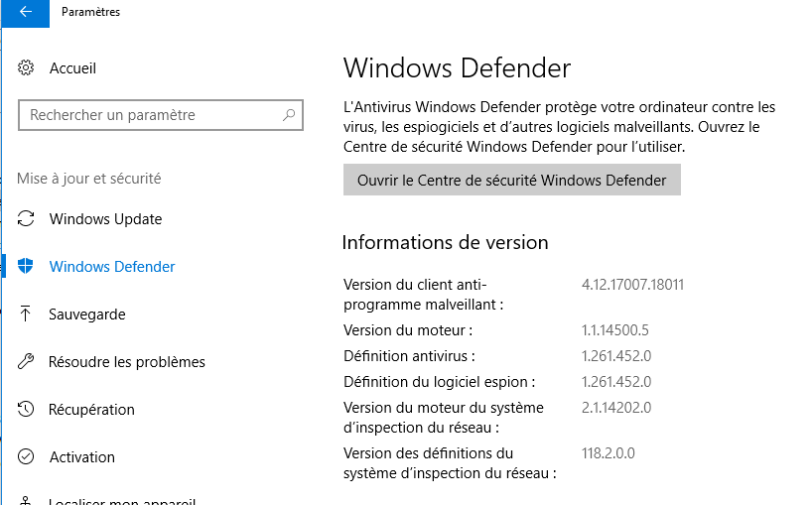This screenshot has width=812, height=505.
Task: Click the Récupération history clock icon
Action: tap(26, 409)
